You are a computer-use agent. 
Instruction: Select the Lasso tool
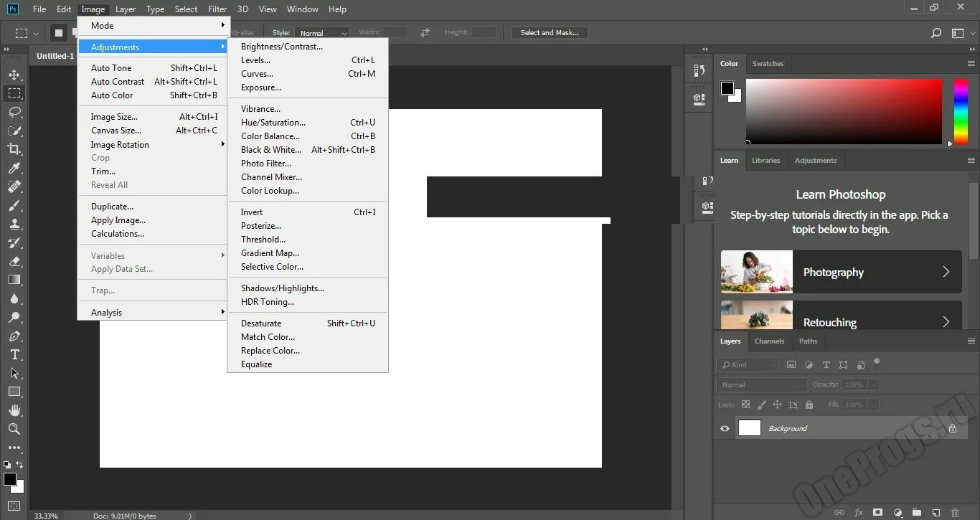tap(14, 112)
